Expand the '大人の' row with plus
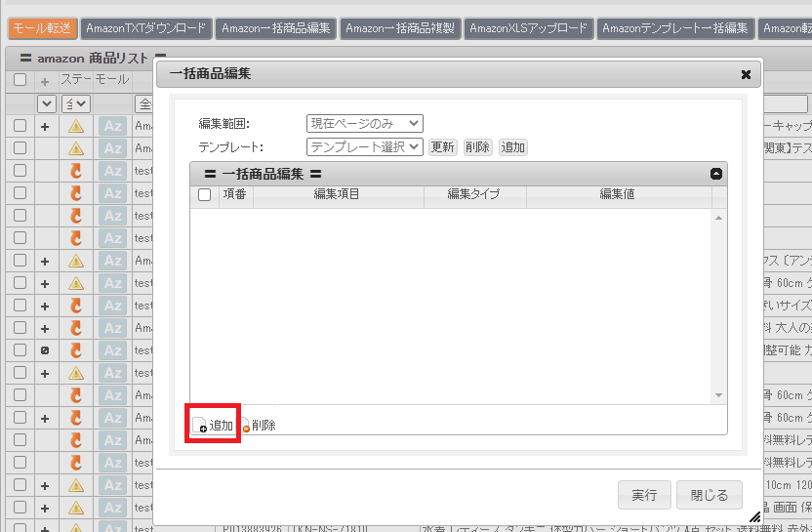This screenshot has height=532, width=812. coord(45,329)
